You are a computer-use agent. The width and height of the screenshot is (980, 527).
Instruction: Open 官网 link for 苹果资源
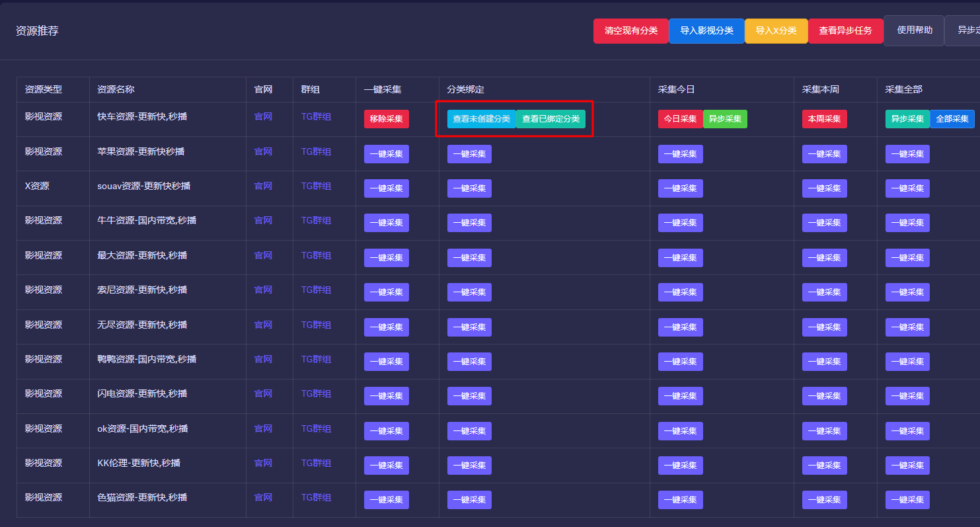pos(263,151)
